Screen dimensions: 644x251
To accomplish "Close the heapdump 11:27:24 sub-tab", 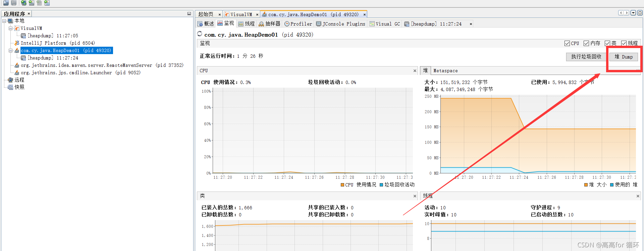I will pyautogui.click(x=471, y=24).
